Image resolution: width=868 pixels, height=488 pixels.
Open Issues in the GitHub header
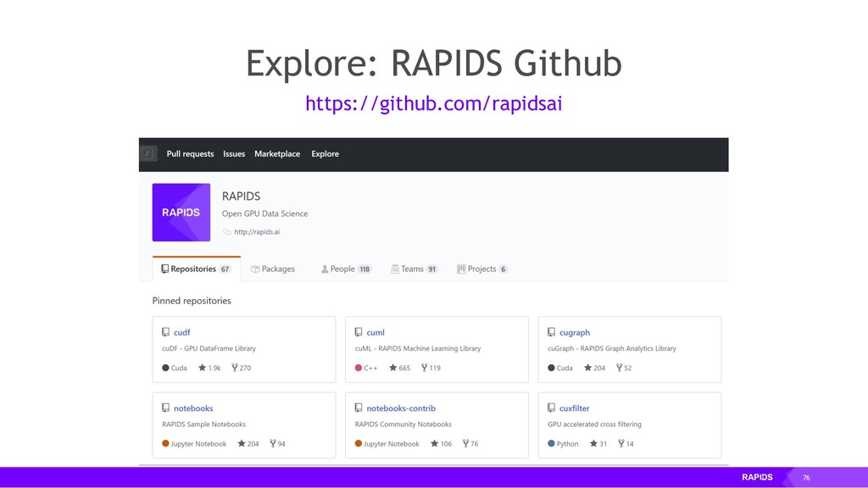[x=234, y=154]
